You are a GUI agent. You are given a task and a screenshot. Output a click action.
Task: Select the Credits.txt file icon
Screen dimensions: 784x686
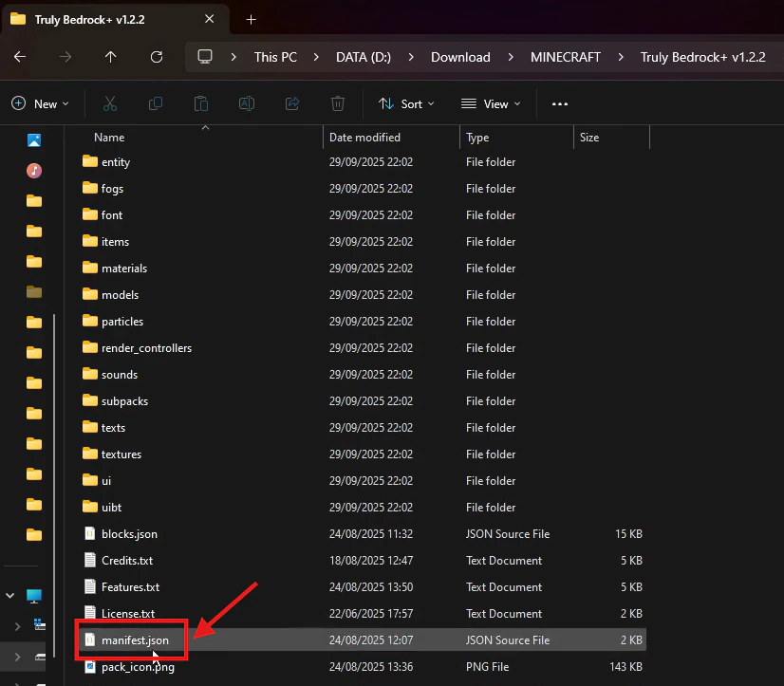(x=90, y=560)
